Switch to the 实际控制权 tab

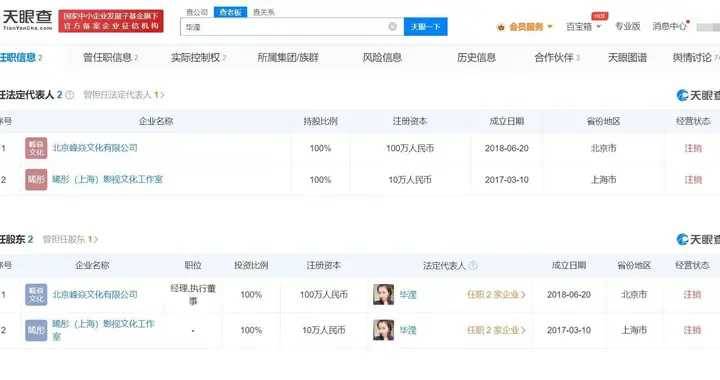(198, 57)
